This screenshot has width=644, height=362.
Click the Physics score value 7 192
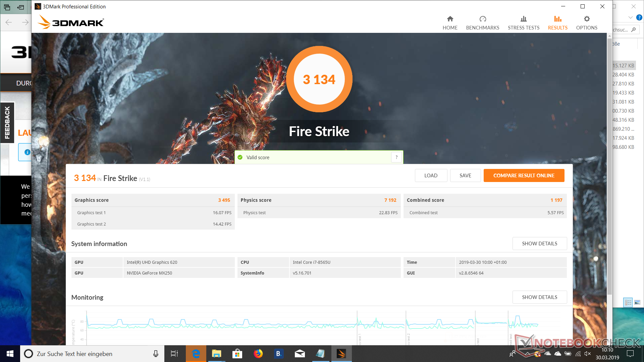[x=390, y=200]
